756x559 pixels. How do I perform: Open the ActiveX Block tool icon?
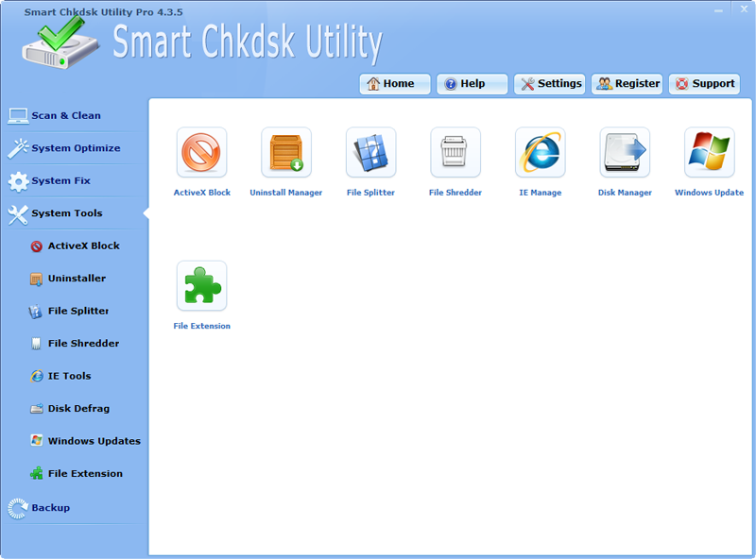[x=201, y=152]
